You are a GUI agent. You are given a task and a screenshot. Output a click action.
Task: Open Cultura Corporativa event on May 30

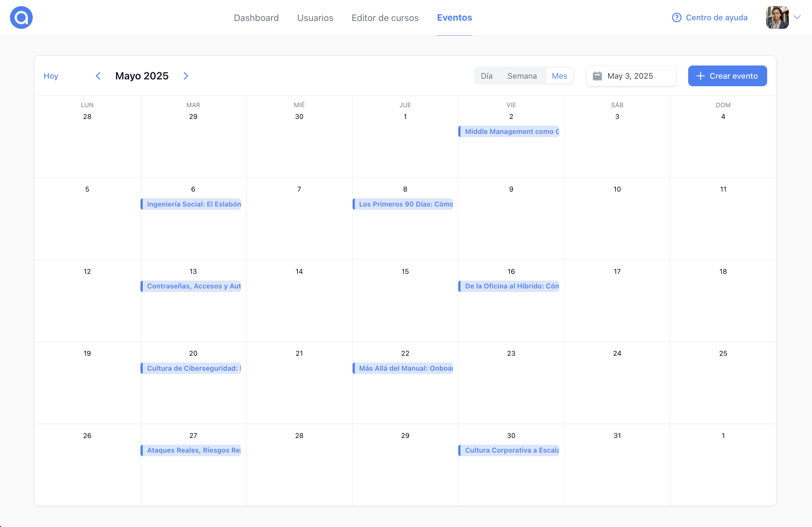509,450
